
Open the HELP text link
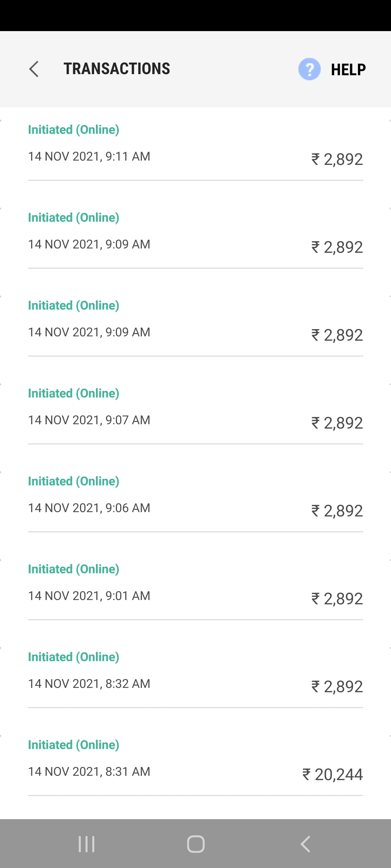pos(348,69)
